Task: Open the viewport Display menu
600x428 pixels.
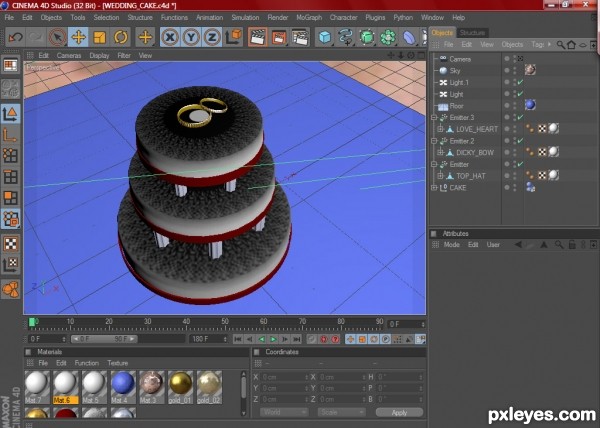Action: (99, 56)
